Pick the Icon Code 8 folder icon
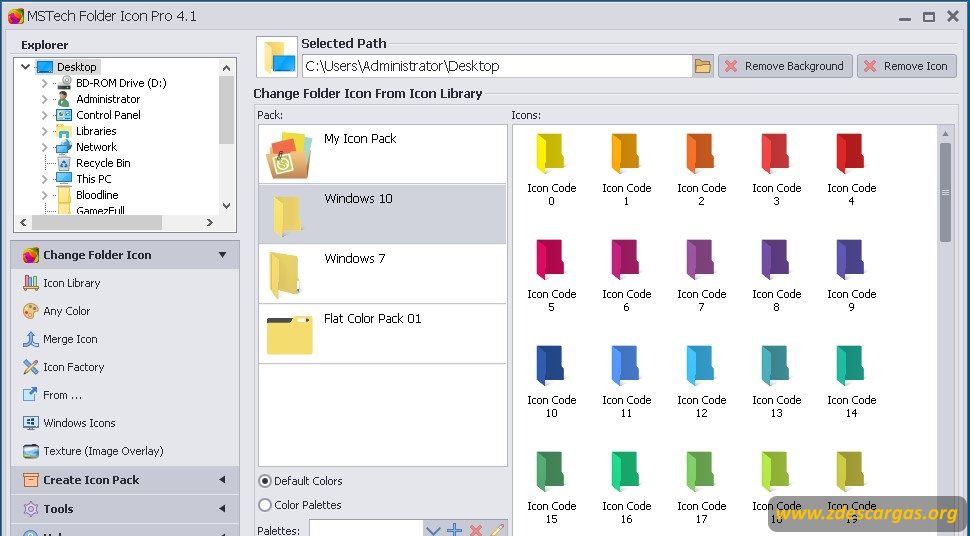The image size is (970, 536). pyautogui.click(x=776, y=259)
